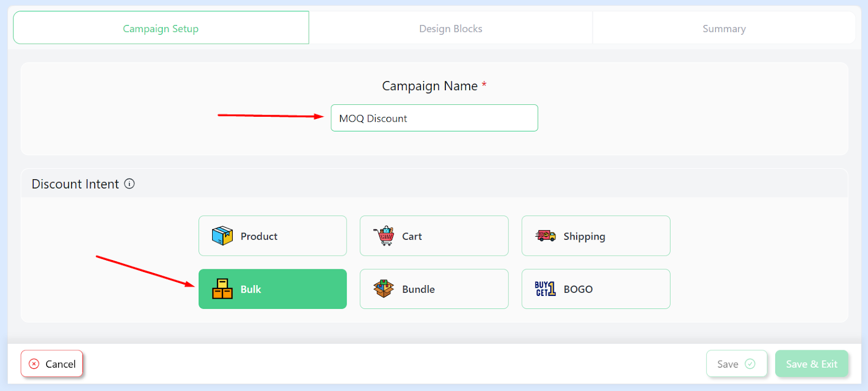This screenshot has height=391, width=868.
Task: Click the checkmark icon in Save
Action: [750, 364]
